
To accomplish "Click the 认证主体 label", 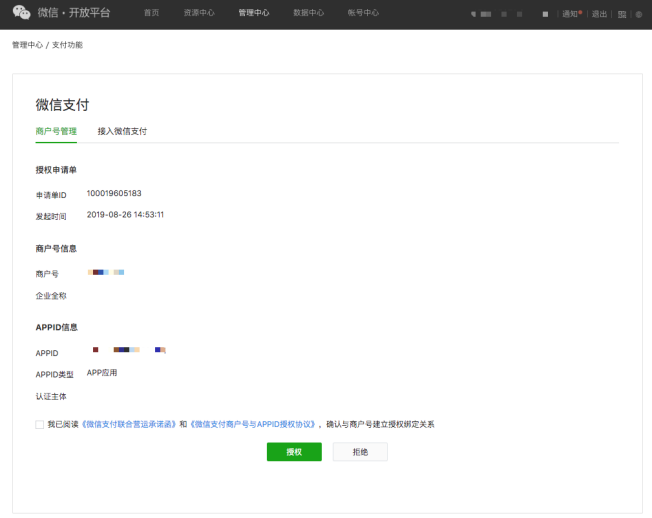I will pyautogui.click(x=51, y=397).
